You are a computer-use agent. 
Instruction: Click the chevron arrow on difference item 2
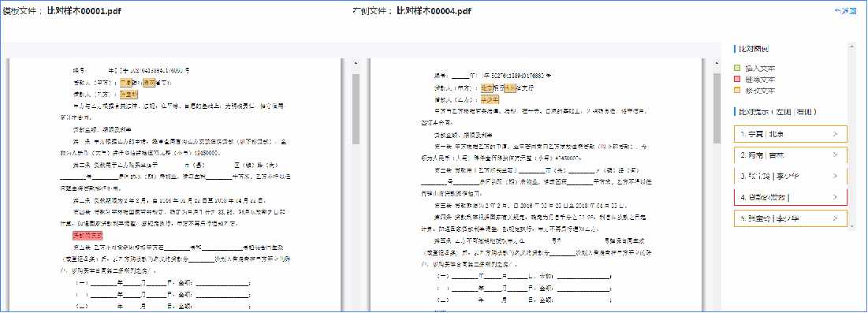[835, 155]
